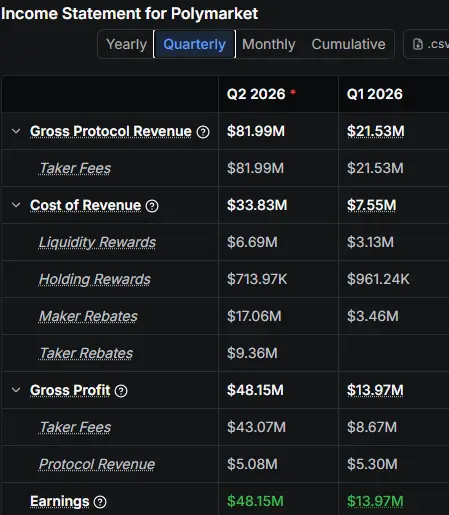This screenshot has height=515, width=449.
Task: Collapse the Cost of Revenue section
Action: click(x=16, y=205)
